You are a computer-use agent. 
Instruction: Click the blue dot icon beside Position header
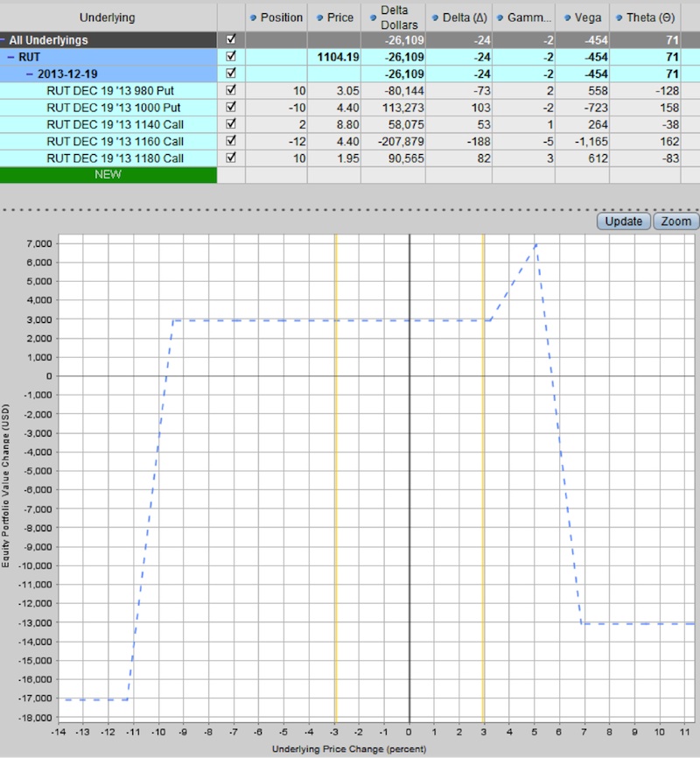pyautogui.click(x=253, y=18)
